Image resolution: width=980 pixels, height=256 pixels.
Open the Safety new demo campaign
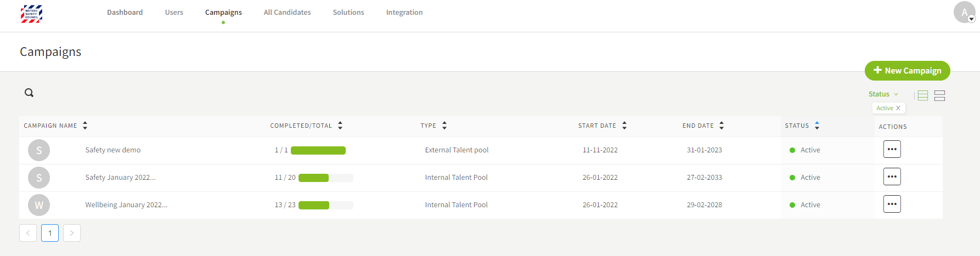point(113,150)
